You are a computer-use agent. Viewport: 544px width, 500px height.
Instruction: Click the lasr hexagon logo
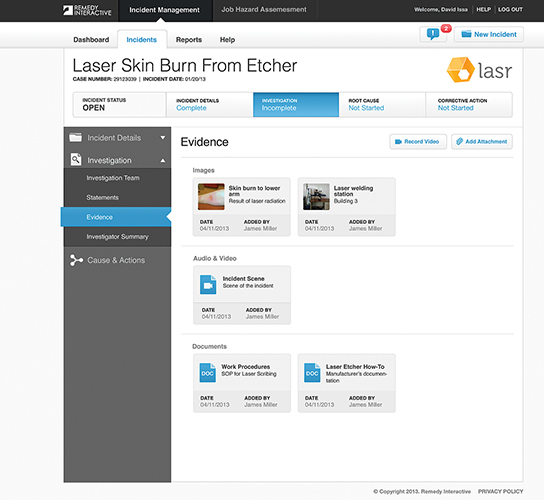click(x=460, y=70)
